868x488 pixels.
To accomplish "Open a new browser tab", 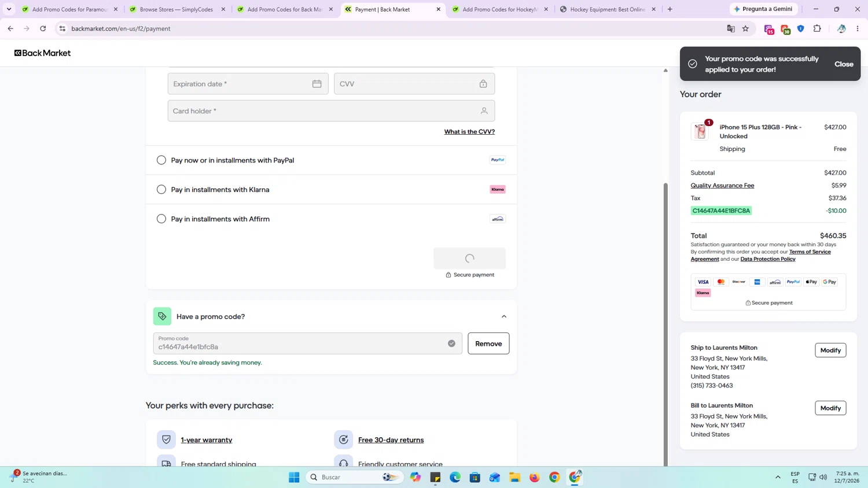I will tap(670, 9).
